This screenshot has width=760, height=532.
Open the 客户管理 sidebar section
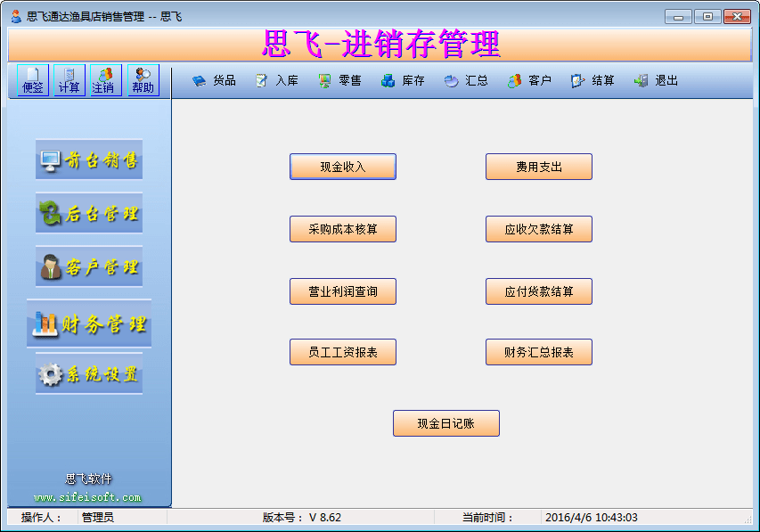89,267
